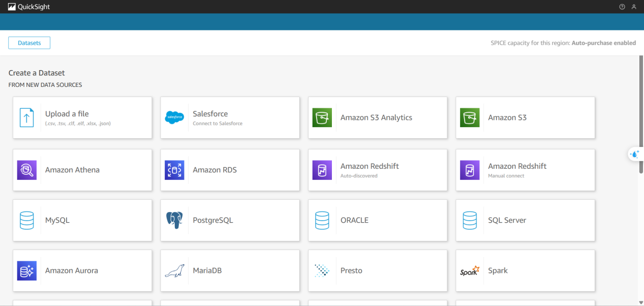The width and height of the screenshot is (644, 306).
Task: Click the Presto dotted logo icon
Action: 322,270
